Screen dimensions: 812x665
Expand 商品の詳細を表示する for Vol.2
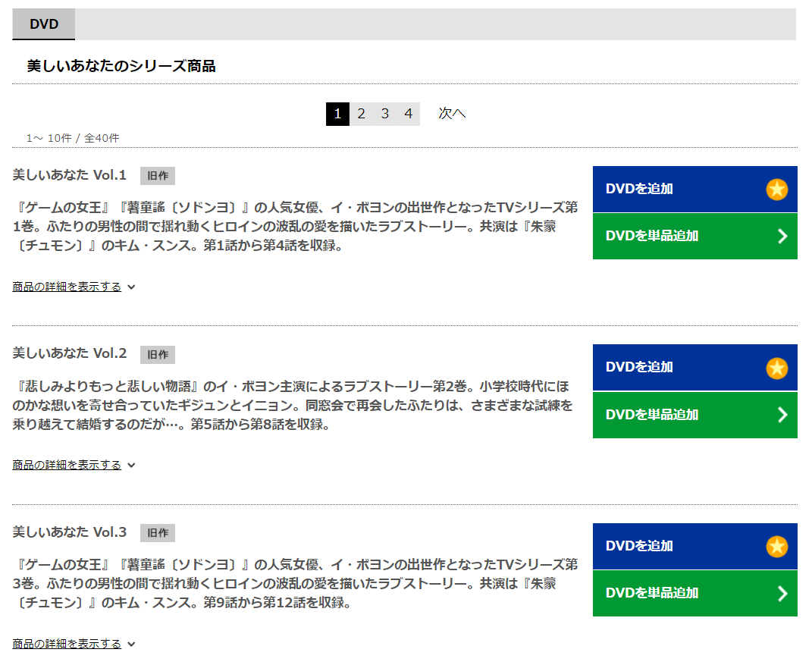(x=67, y=465)
